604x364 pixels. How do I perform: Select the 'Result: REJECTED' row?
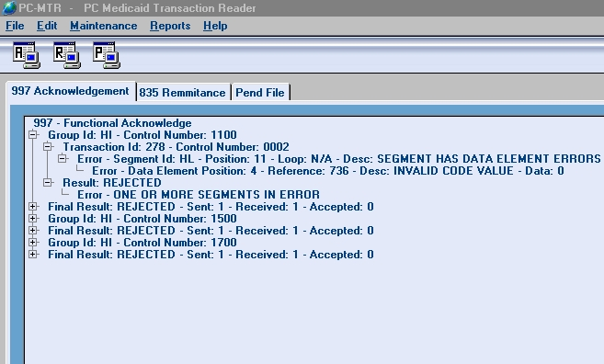pos(112,183)
